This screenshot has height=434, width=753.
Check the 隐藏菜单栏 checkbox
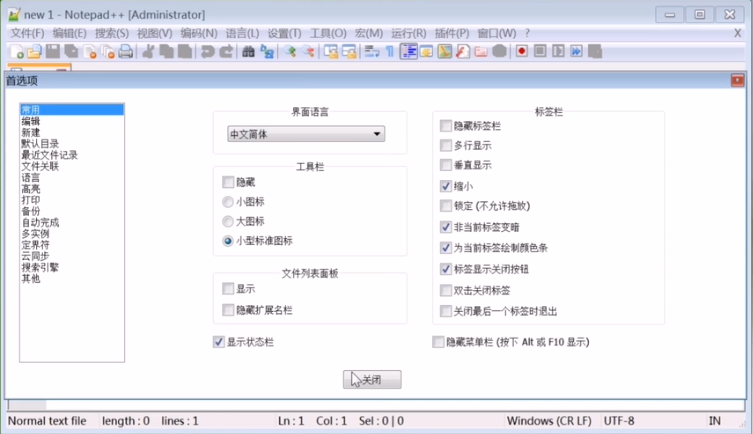coord(438,342)
